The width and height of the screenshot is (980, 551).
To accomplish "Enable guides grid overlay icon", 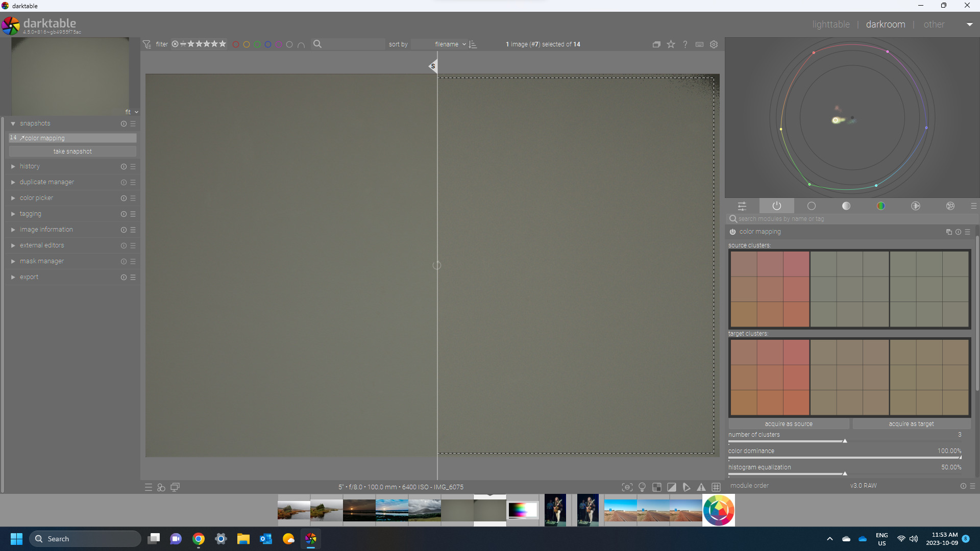I will [716, 487].
